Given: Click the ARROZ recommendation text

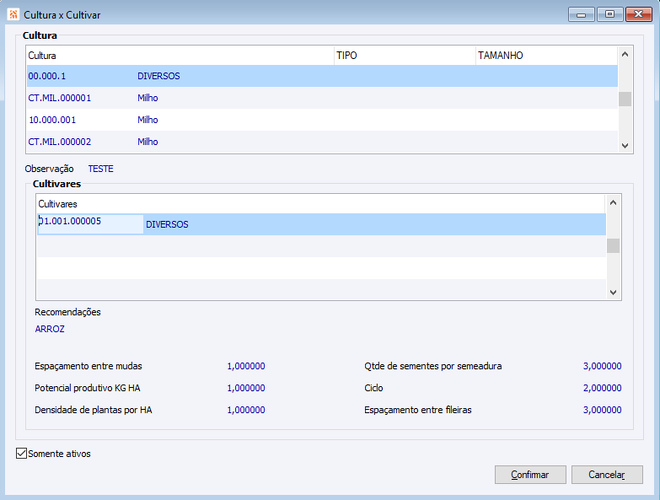Looking at the screenshot, I should pyautogui.click(x=50, y=329).
